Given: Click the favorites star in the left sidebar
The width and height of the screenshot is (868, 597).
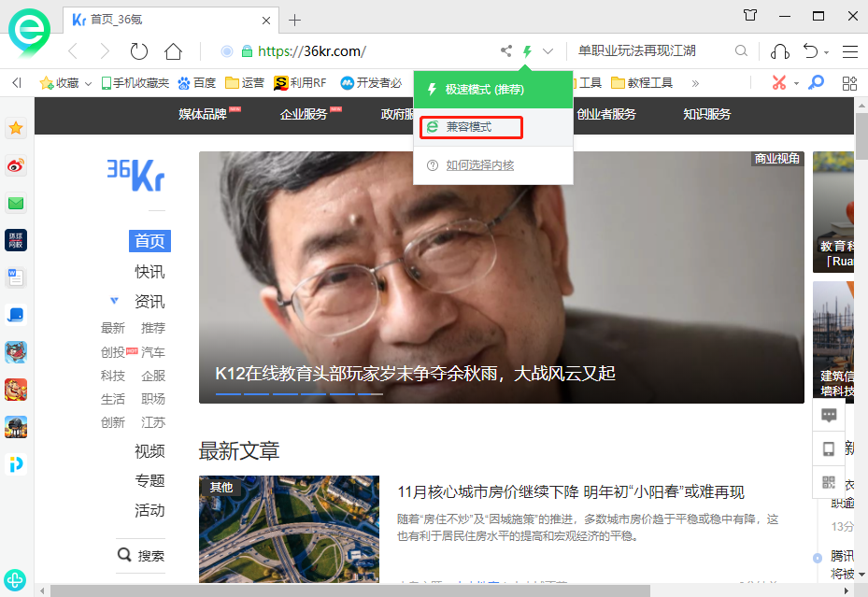Looking at the screenshot, I should [15, 129].
